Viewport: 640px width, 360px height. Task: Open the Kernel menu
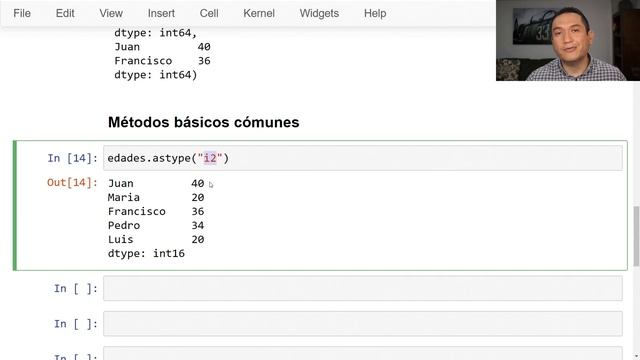[x=259, y=13]
